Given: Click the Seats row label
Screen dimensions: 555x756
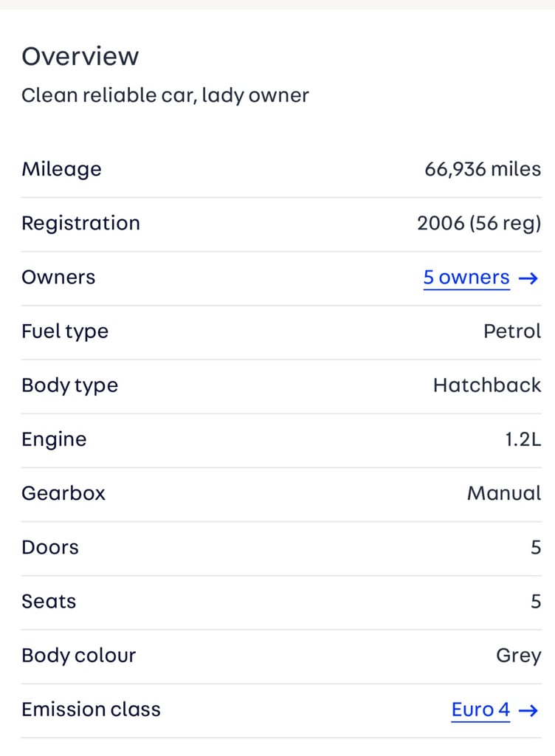Looking at the screenshot, I should 49,601.
